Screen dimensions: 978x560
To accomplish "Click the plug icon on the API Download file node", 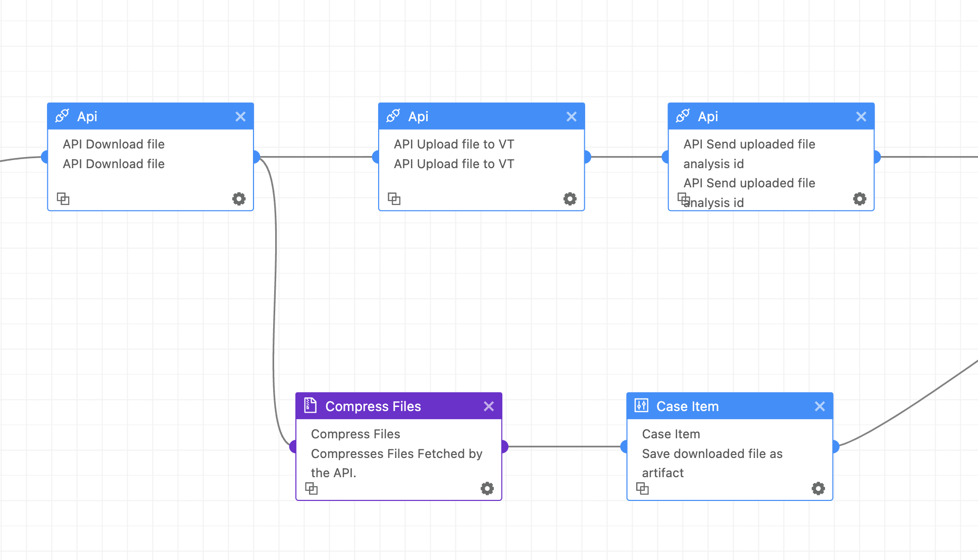I will (x=63, y=116).
